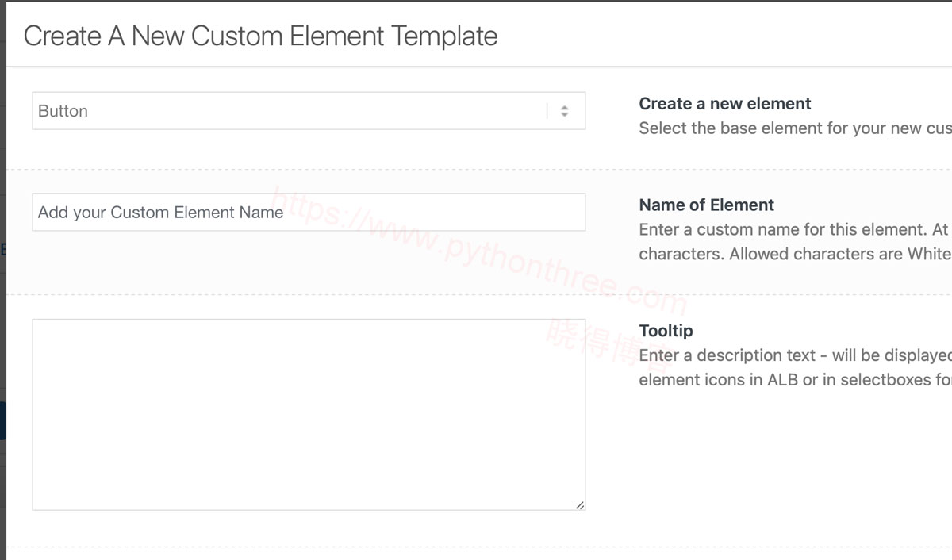The image size is (952, 560).
Task: Click the 'Enter a custom name' description
Action: pos(795,230)
